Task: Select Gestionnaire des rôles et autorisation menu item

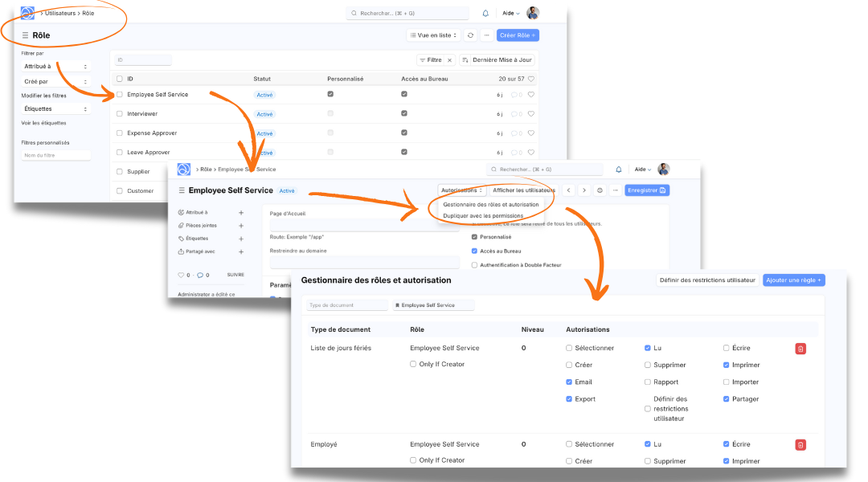Action: [x=490, y=204]
